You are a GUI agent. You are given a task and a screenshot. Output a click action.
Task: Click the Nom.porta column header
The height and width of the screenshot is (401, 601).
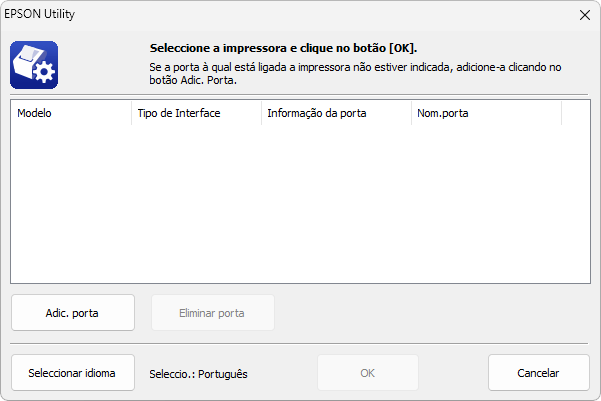pos(486,113)
